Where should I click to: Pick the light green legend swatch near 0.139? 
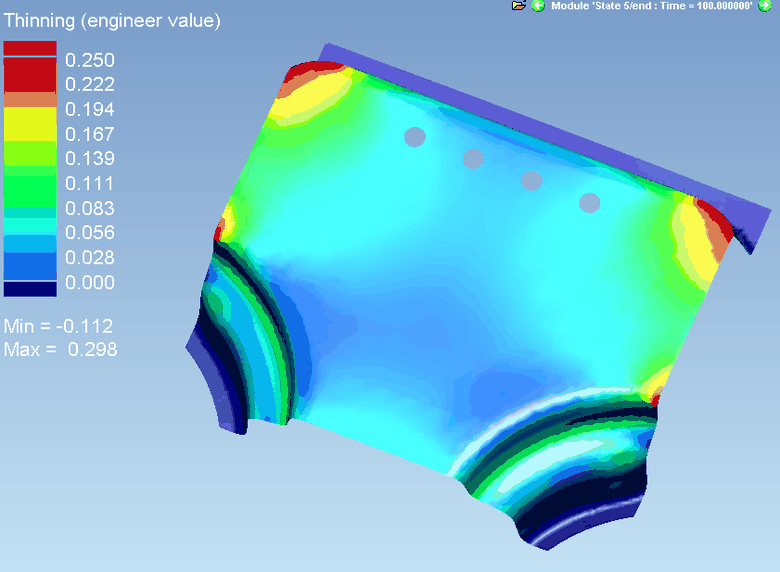pos(30,154)
